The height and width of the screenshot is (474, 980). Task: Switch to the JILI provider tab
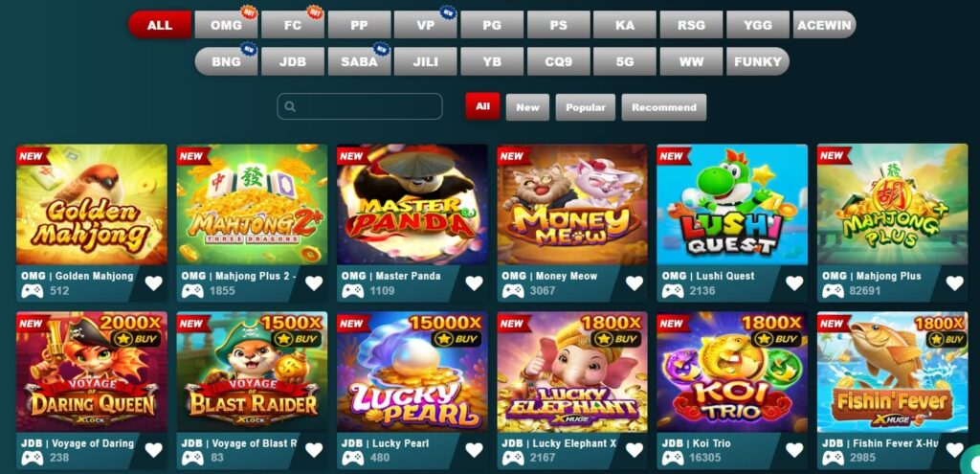tap(426, 61)
